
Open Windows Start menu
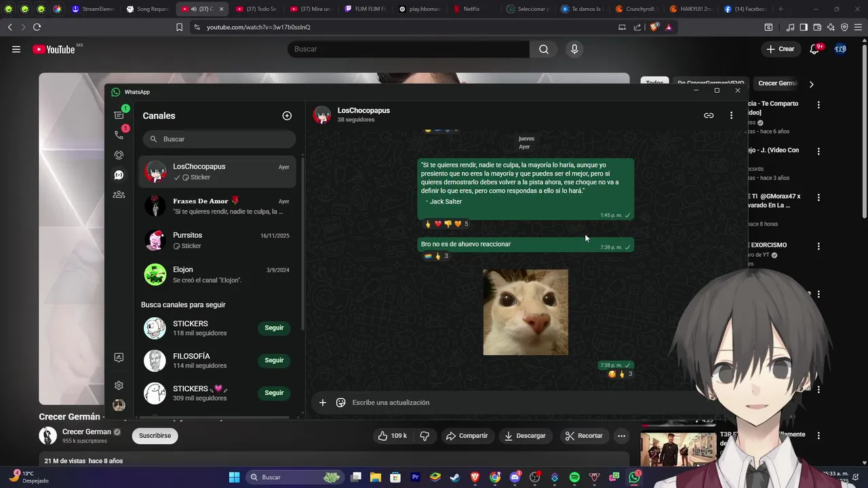pyautogui.click(x=234, y=477)
